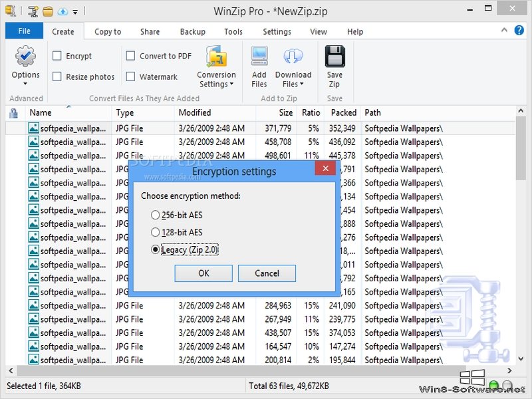Select the 128-bit AES radio button
This screenshot has width=532, height=399.
click(x=155, y=232)
